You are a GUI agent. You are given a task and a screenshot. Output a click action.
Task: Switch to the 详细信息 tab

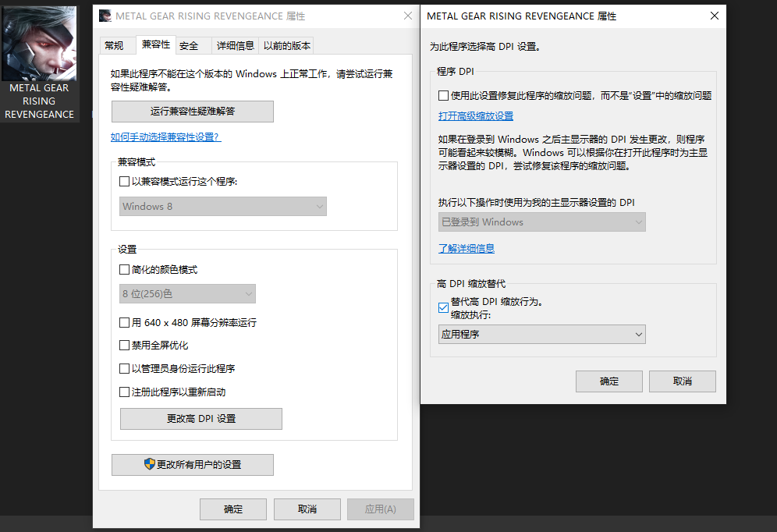[236, 45]
